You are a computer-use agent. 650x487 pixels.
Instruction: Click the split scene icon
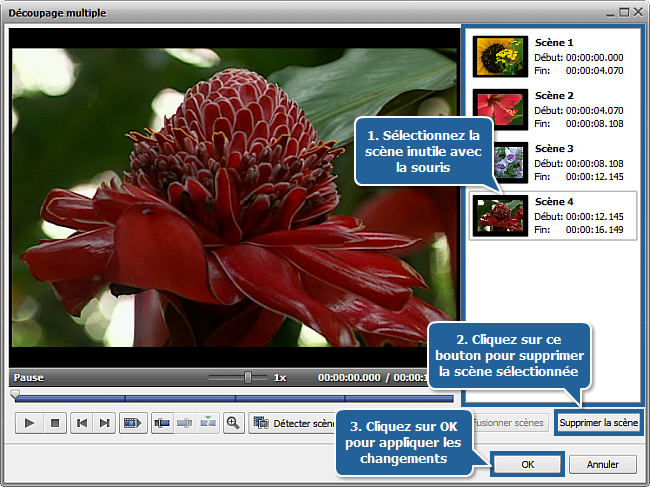(162, 423)
